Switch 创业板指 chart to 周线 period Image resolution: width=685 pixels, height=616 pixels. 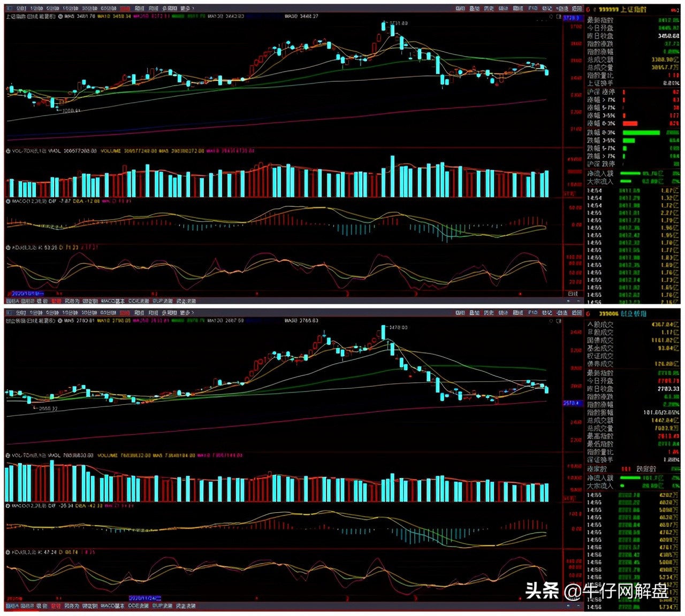140,313
